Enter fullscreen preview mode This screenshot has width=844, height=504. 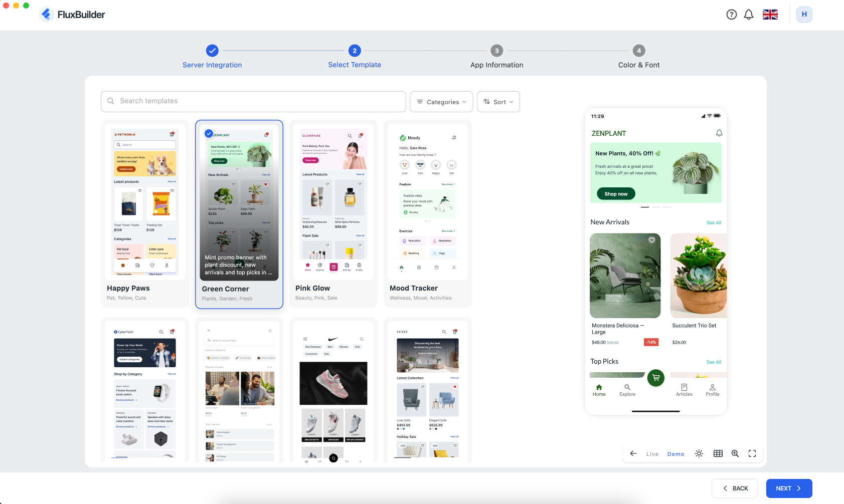(x=752, y=453)
